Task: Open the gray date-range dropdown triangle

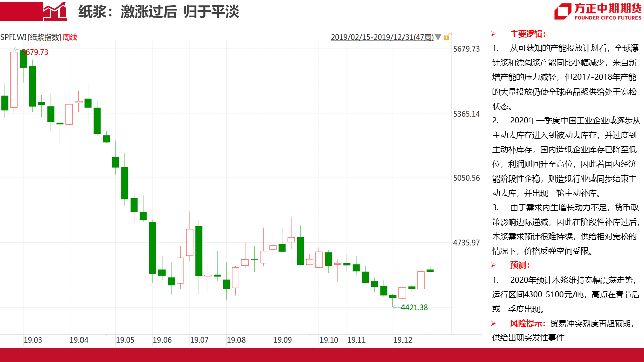Action: 438,37
